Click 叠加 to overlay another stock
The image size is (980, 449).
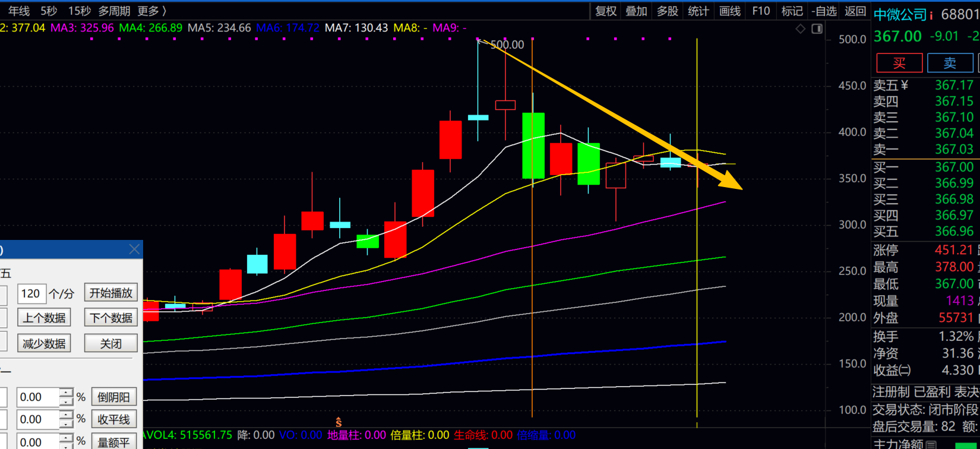click(636, 11)
